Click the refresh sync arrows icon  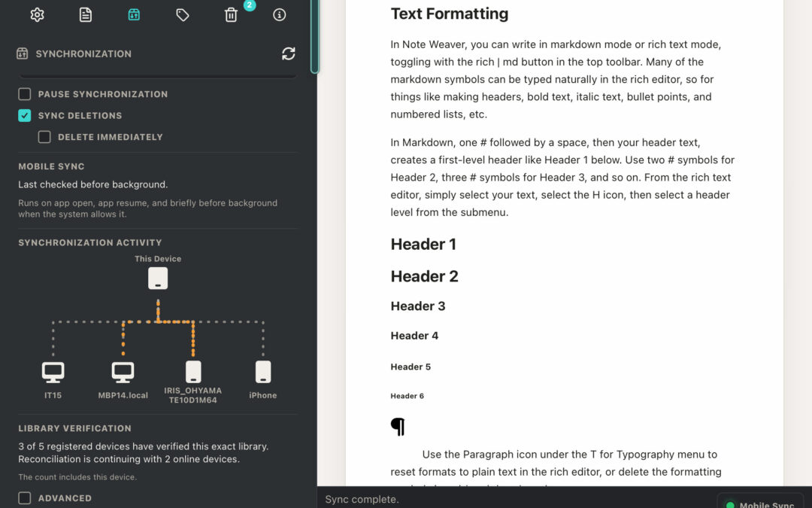pyautogui.click(x=289, y=53)
